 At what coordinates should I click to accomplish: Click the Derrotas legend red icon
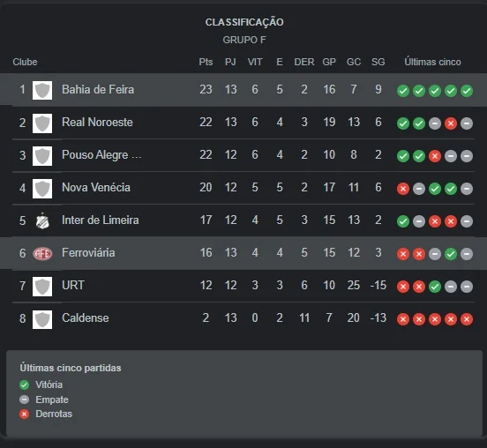24,414
